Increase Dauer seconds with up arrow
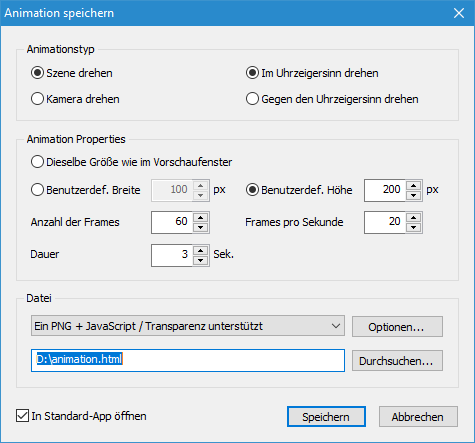The image size is (475, 443). [200, 251]
